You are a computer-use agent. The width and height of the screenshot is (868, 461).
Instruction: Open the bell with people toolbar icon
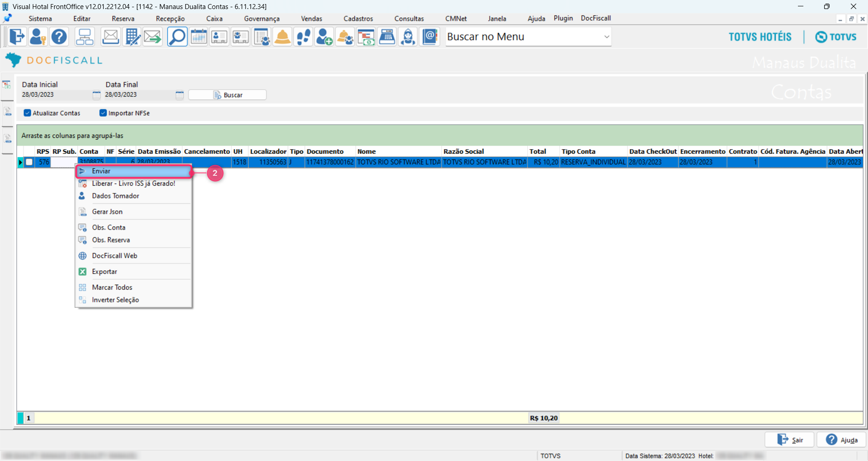point(345,37)
